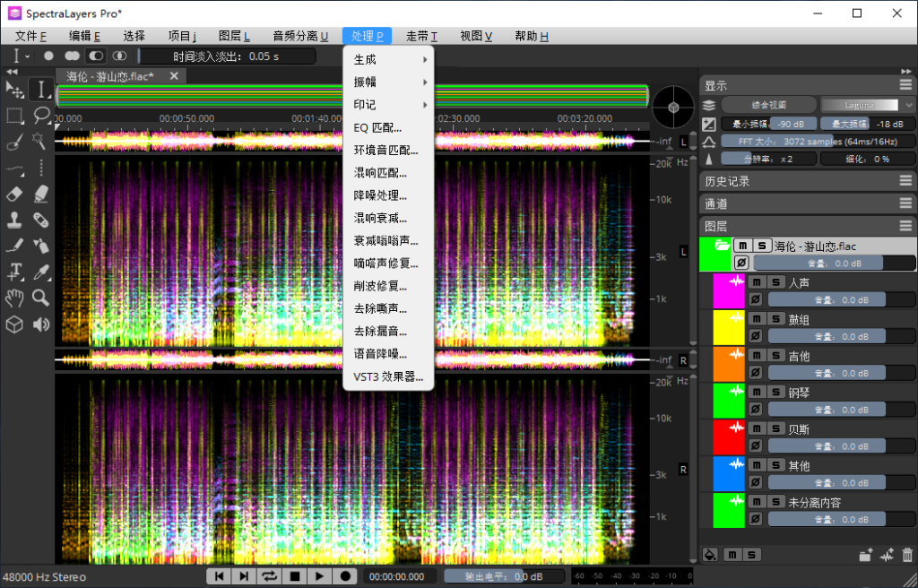Click the 3D orientation compass widget
This screenshot has width=918, height=588.
[672, 107]
